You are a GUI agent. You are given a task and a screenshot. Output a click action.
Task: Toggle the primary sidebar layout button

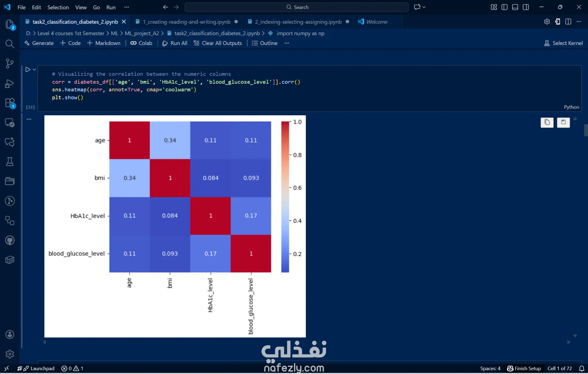[504, 7]
